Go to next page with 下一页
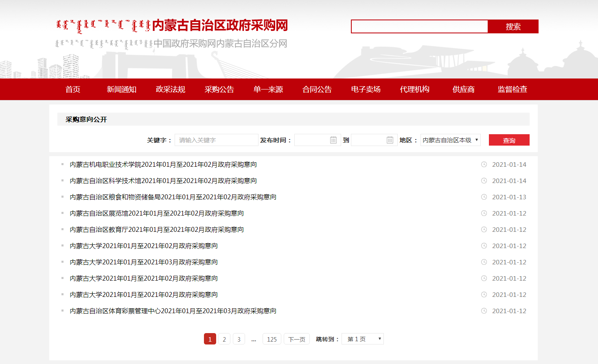The image size is (598, 364). pyautogui.click(x=296, y=339)
